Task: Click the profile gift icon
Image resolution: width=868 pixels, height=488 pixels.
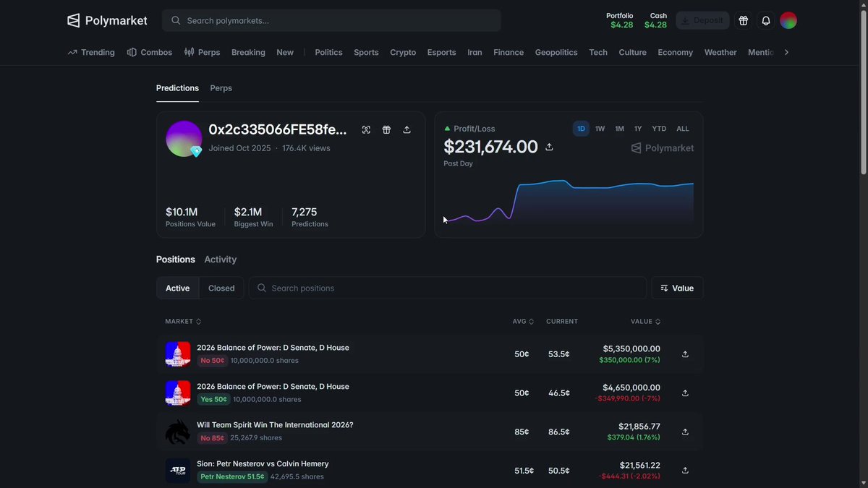Action: click(386, 129)
